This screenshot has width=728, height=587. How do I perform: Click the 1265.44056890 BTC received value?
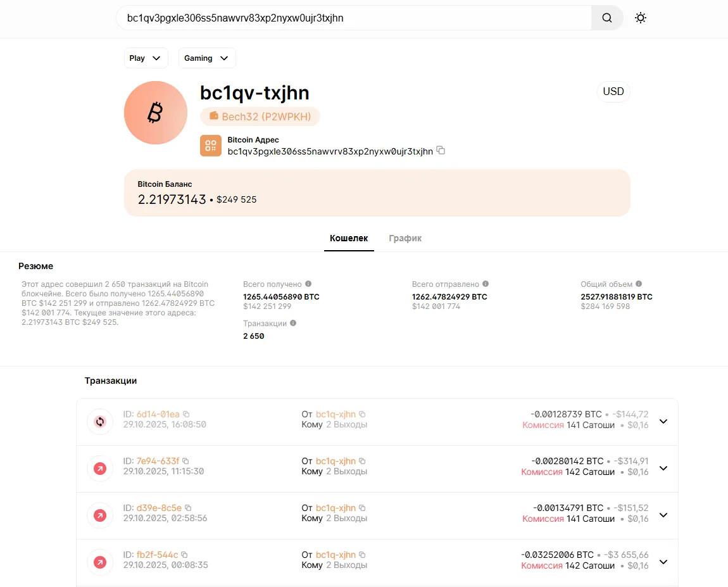pyautogui.click(x=281, y=297)
